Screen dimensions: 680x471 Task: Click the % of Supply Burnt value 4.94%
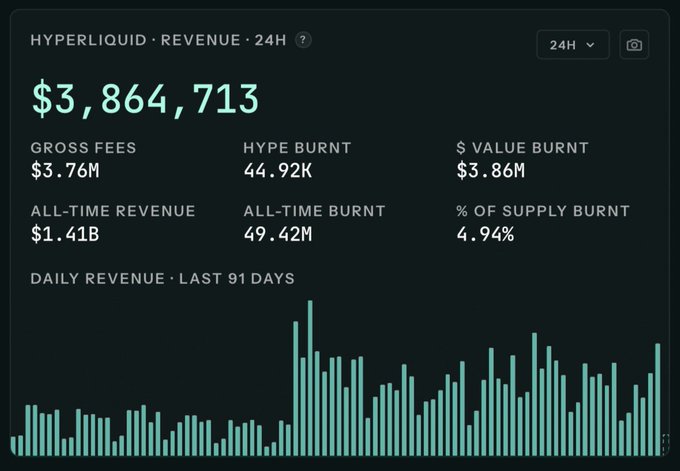(x=485, y=234)
